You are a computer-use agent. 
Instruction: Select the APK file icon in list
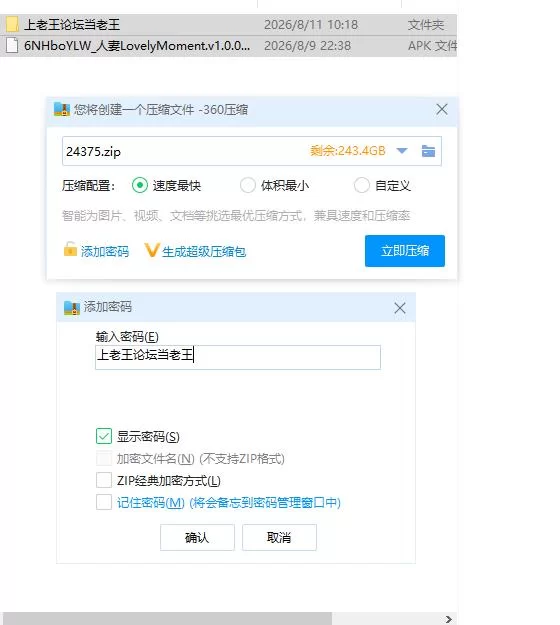12,45
